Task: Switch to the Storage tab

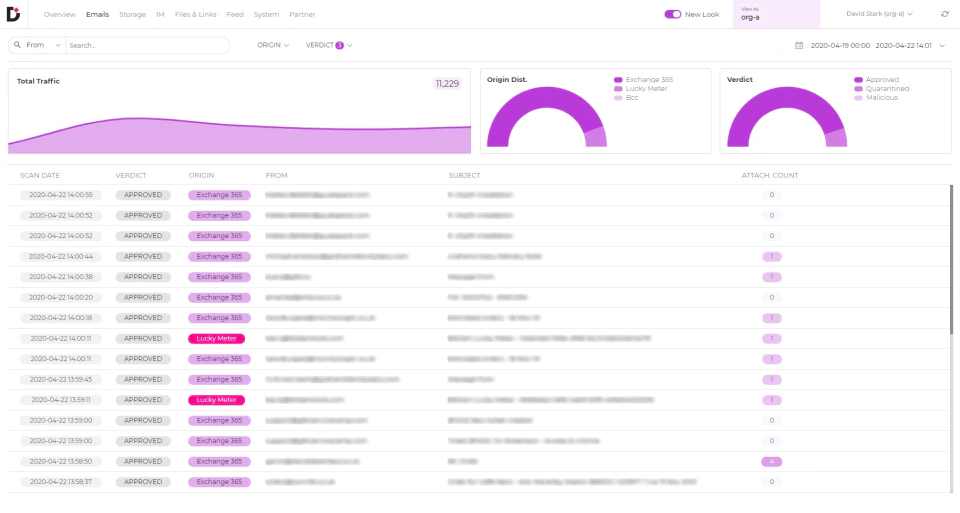Action: pyautogui.click(x=132, y=14)
